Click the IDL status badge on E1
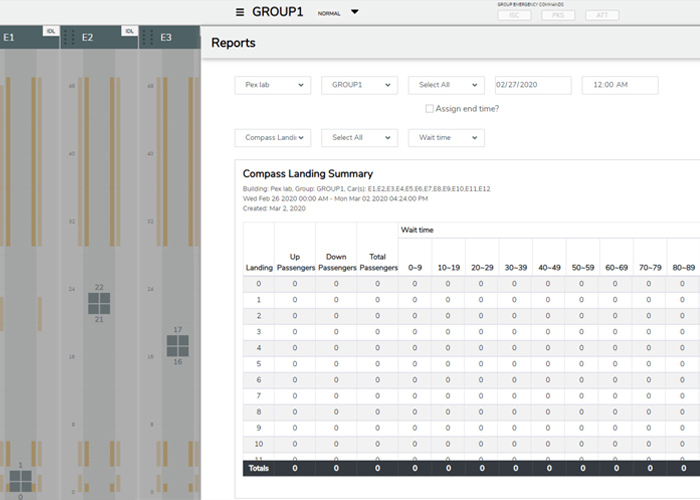The height and width of the screenshot is (500, 700). [51, 31]
